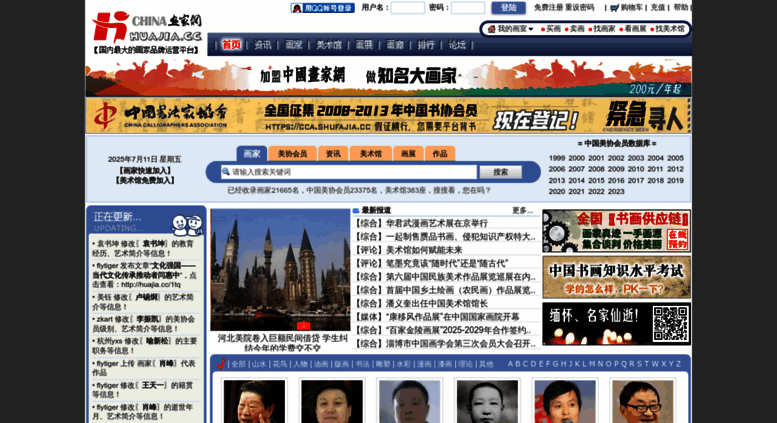Expand the 我的画室 dropdown menu
The width and height of the screenshot is (777, 423).
tap(515, 29)
